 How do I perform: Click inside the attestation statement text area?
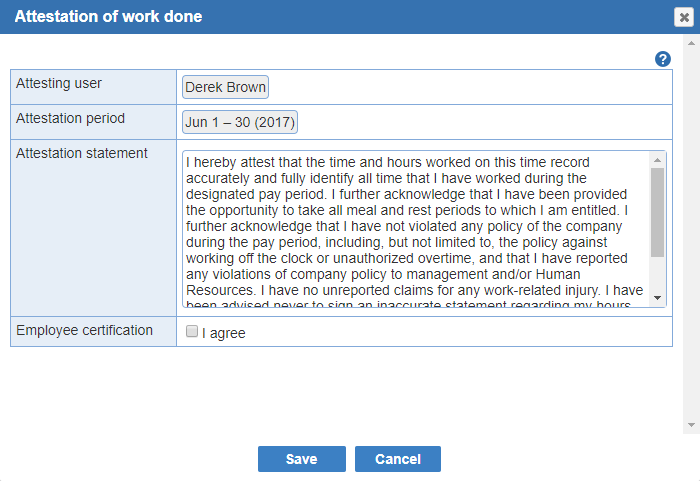(x=416, y=229)
